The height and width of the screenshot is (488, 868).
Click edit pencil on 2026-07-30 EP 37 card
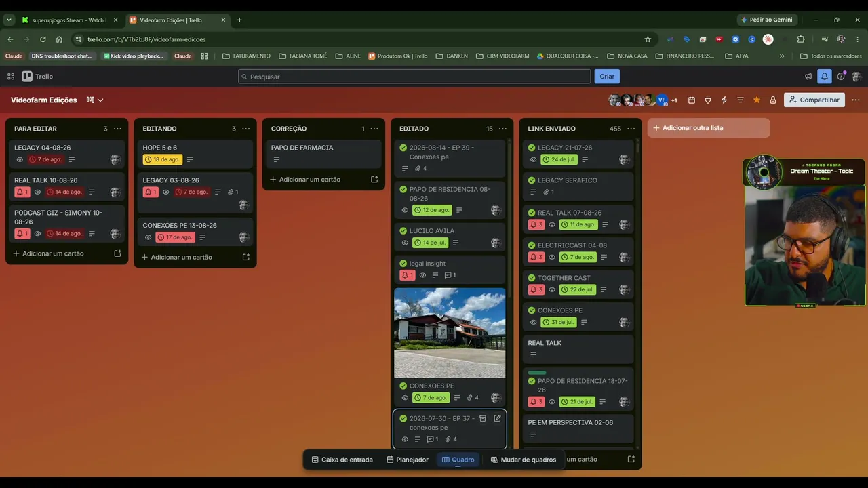pyautogui.click(x=497, y=418)
